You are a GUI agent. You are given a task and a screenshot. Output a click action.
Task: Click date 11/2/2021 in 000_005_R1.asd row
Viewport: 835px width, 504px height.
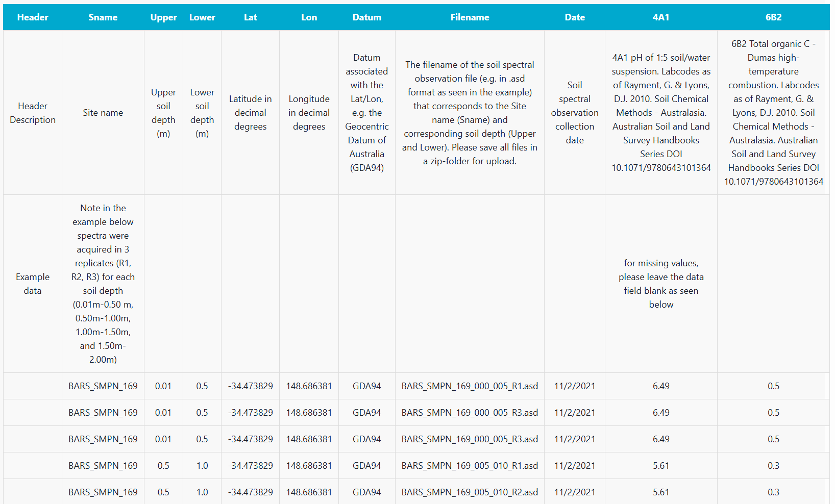(x=575, y=386)
